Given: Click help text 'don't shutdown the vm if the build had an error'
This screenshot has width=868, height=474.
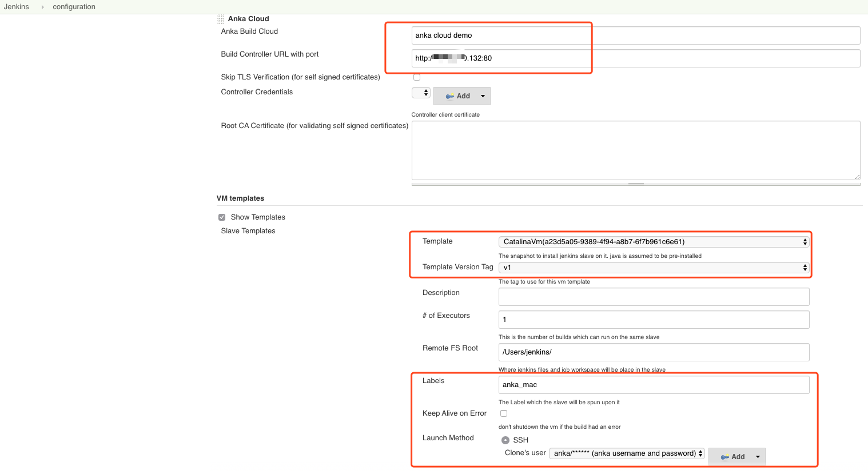Looking at the screenshot, I should pyautogui.click(x=559, y=427).
